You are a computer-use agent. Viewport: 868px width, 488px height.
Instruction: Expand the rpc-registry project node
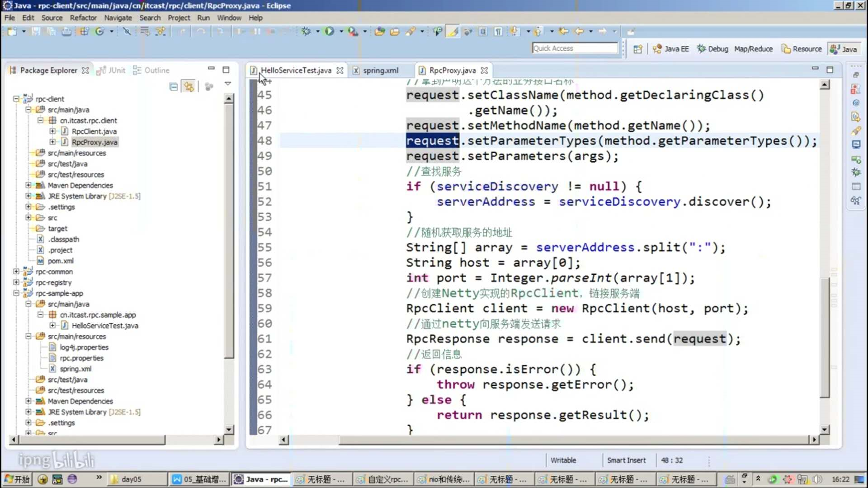point(16,282)
